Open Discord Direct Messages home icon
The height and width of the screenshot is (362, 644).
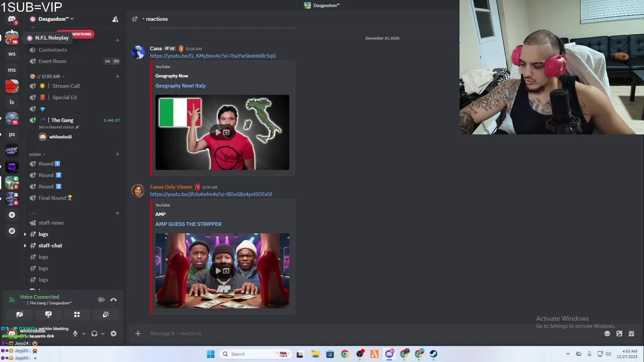[12, 19]
